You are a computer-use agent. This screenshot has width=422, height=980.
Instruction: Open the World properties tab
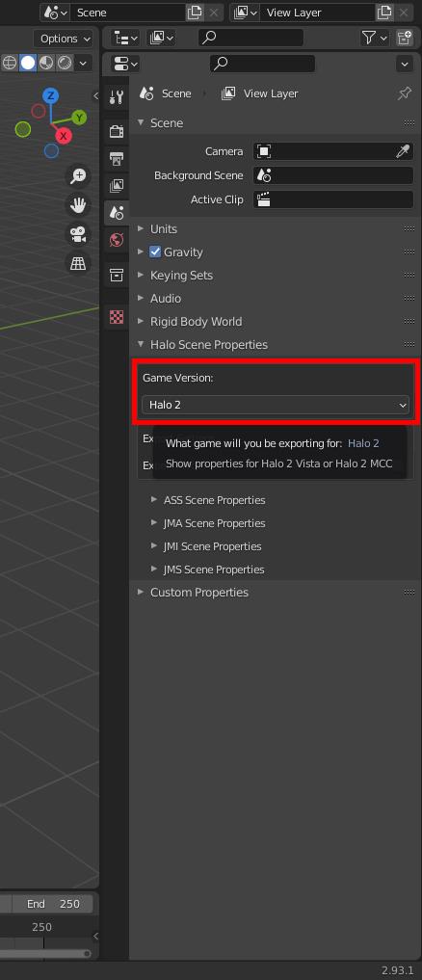point(117,240)
